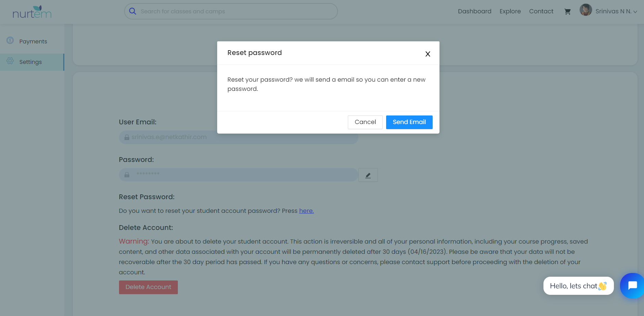
Task: Click the Payments dollar icon
Action: pos(10,41)
